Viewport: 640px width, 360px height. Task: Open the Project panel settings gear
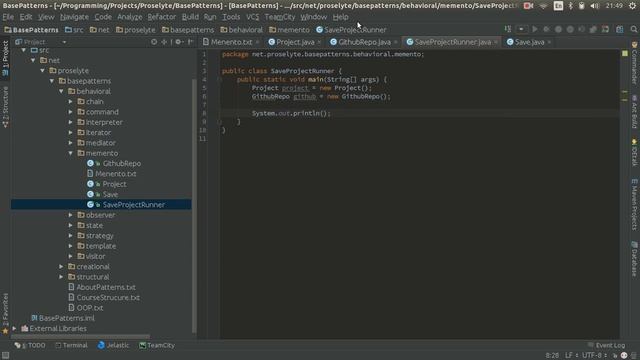coord(179,42)
